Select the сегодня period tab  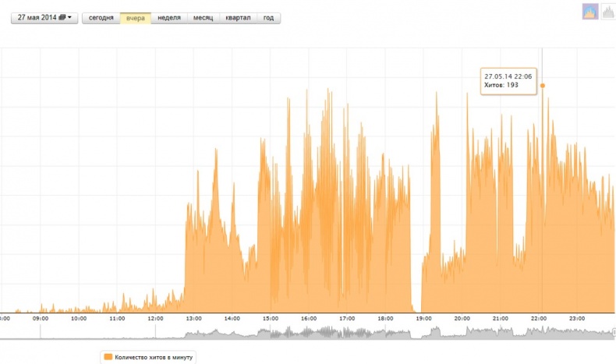tap(101, 17)
